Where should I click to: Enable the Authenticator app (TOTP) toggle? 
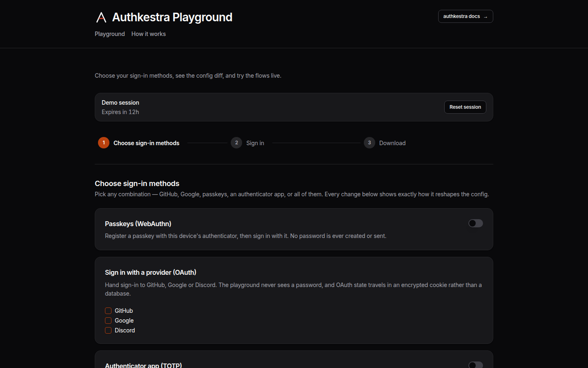476,365
